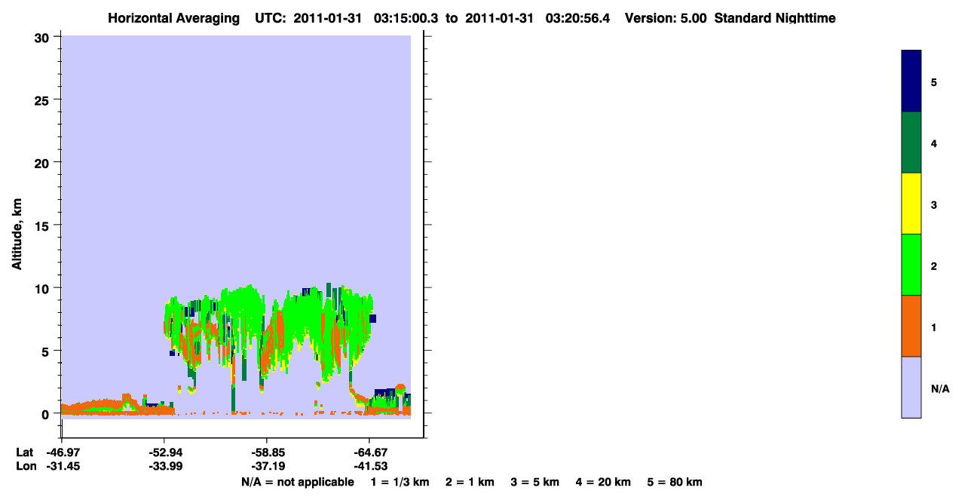
Task: Click longitude value -33.99
Action: coord(164,466)
